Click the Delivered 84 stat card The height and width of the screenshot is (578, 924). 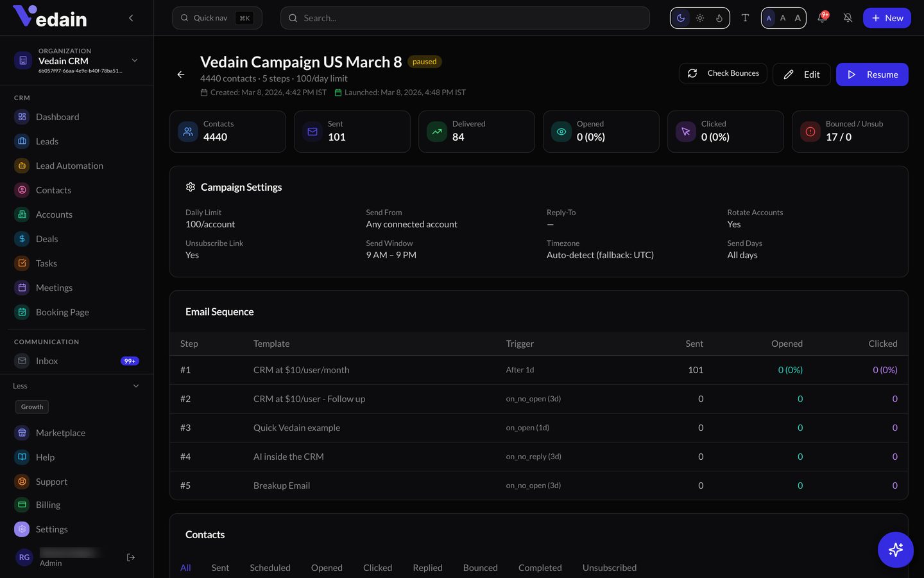click(x=477, y=132)
